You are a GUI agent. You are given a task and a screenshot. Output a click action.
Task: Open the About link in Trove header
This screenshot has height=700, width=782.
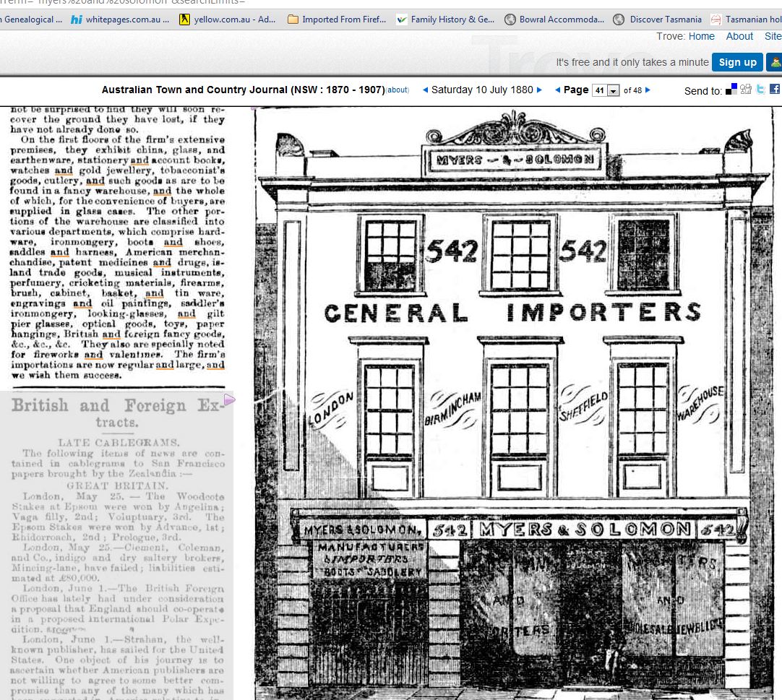[739, 36]
